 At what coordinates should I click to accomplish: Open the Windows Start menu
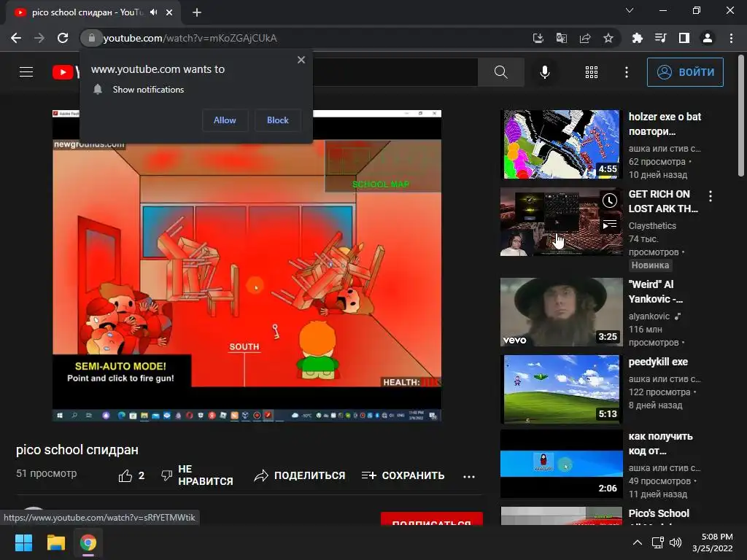(23, 542)
